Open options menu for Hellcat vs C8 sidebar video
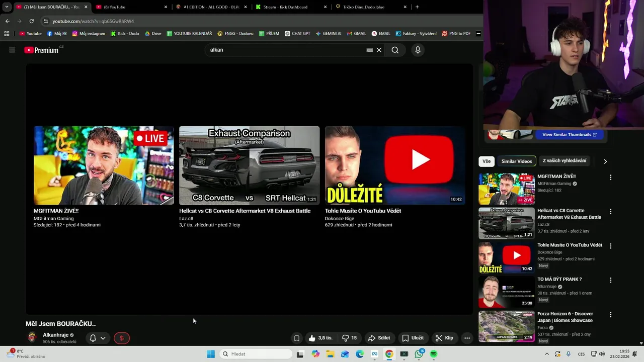This screenshot has width=644, height=362. pos(611,212)
